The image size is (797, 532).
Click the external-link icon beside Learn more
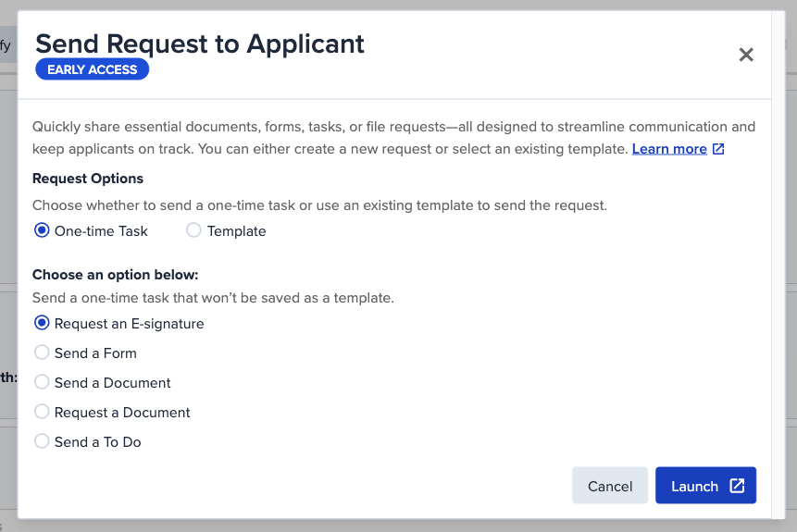click(718, 149)
